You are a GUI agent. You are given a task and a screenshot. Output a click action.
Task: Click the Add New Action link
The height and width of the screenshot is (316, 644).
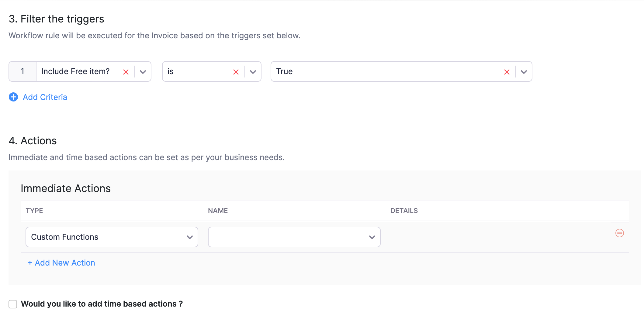pyautogui.click(x=61, y=263)
